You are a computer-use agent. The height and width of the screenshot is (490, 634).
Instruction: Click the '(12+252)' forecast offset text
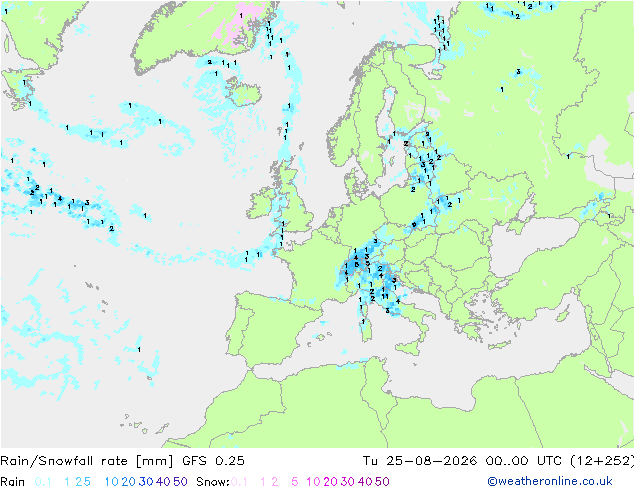[x=602, y=461]
